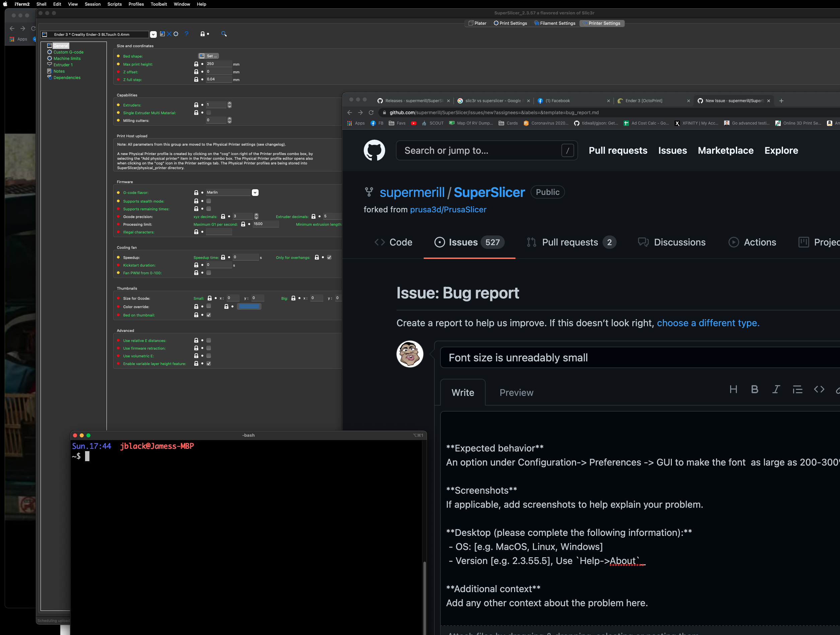The height and width of the screenshot is (635, 840).
Task: Switch to the Filament Settings tab
Action: tap(555, 23)
